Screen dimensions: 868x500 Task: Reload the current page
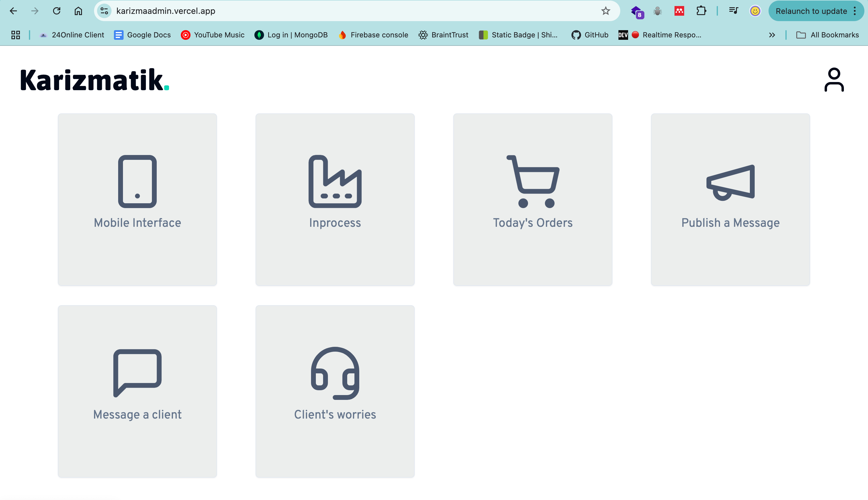point(57,11)
